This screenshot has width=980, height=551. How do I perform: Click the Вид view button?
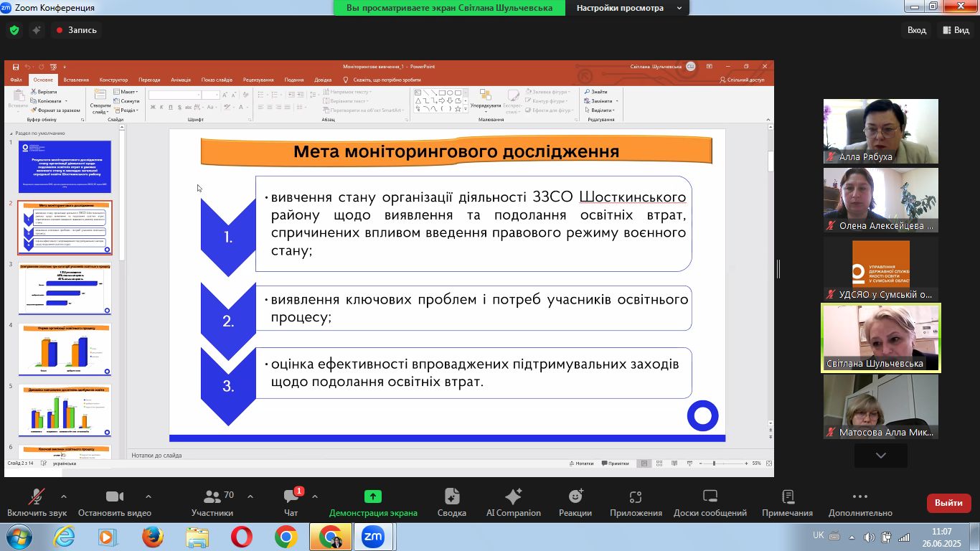955,30
